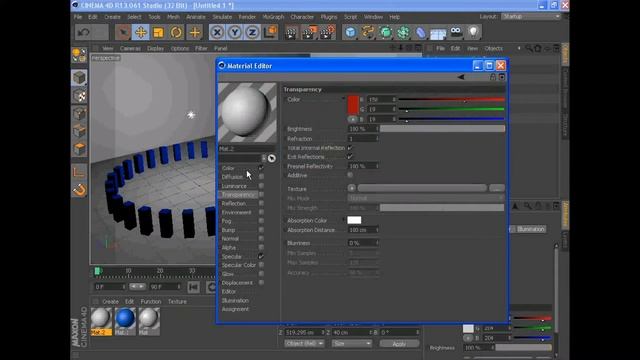Open render to Picture Viewer icon
The height and width of the screenshot is (360, 640).
click(309, 32)
